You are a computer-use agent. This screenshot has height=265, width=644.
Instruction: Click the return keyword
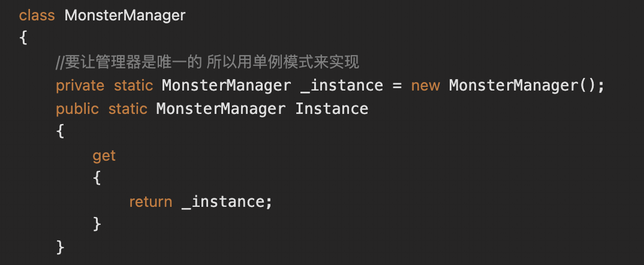(151, 202)
